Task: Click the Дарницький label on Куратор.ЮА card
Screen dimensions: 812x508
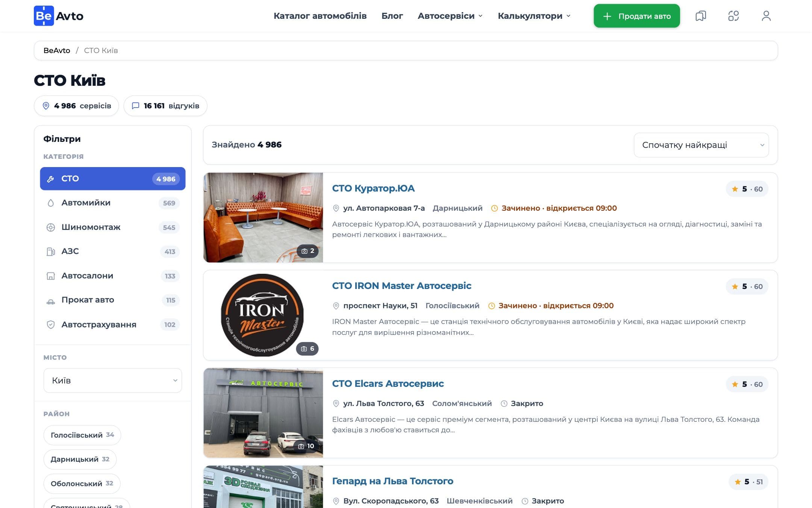Action: pyautogui.click(x=458, y=208)
